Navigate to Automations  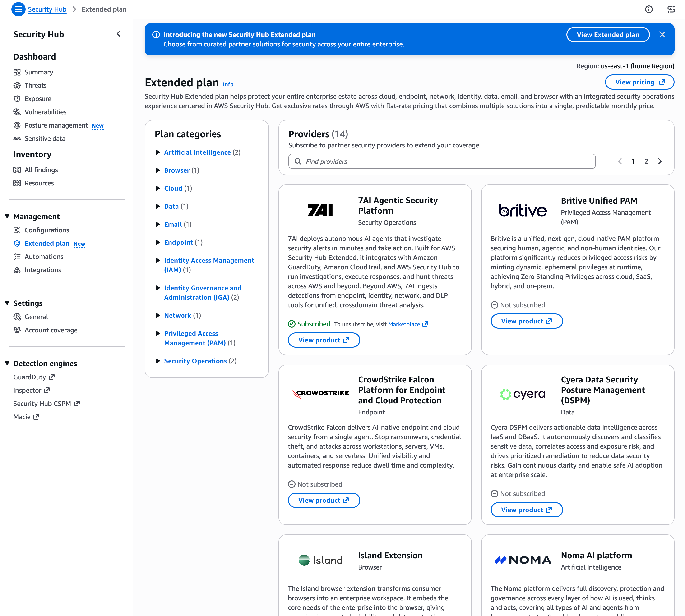click(44, 257)
